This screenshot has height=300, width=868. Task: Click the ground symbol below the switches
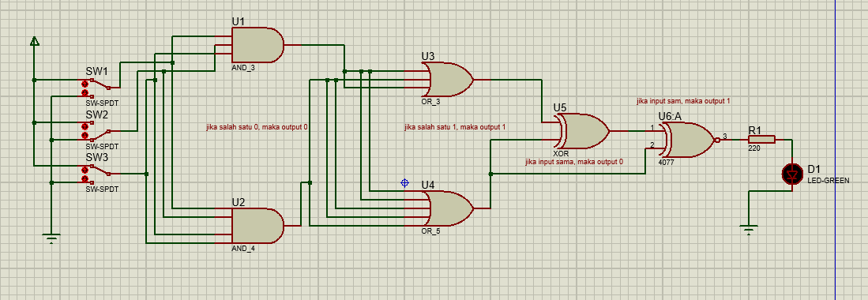click(51, 238)
